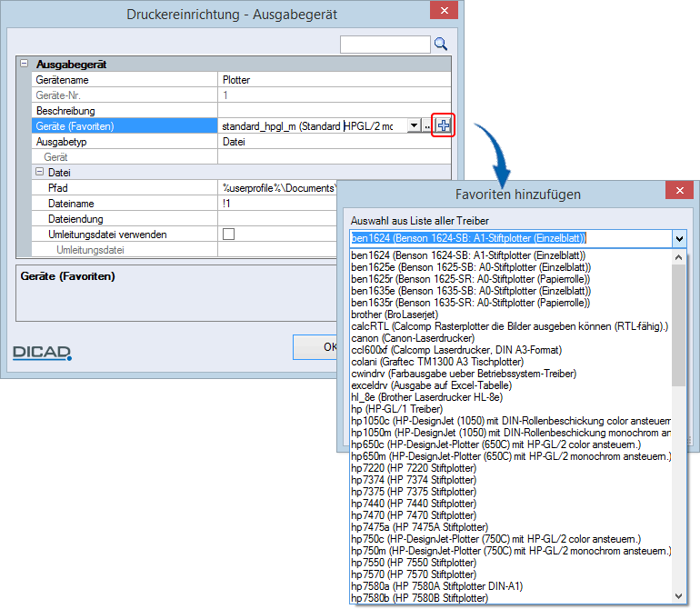Click the plus icon to add favorite

point(443,125)
